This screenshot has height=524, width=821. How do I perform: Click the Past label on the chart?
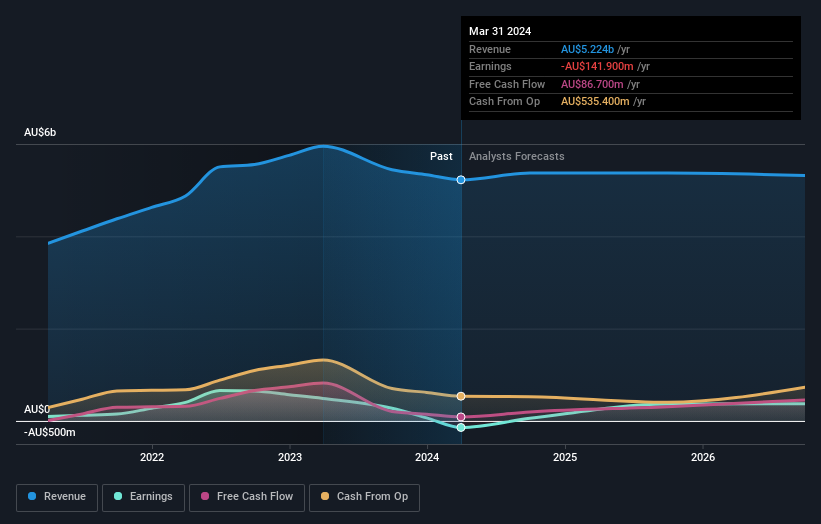pos(441,156)
